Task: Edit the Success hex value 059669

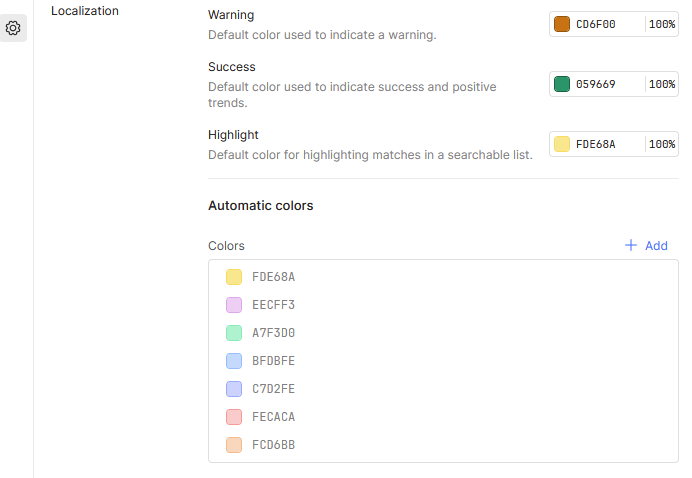Action: 608,84
